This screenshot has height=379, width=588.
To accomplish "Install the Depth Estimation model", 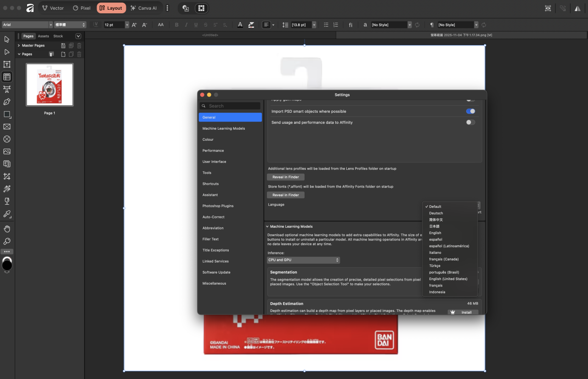I will point(463,312).
